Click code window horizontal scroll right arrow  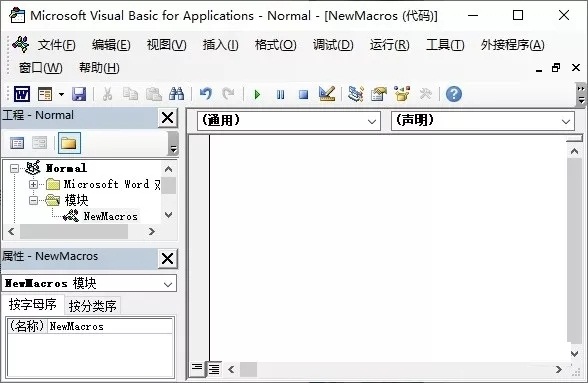click(x=559, y=369)
